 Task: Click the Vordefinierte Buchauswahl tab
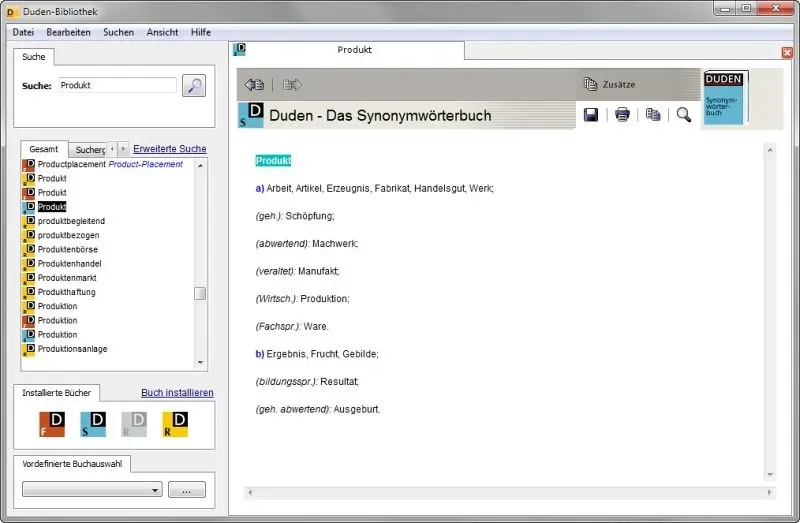tap(72, 464)
